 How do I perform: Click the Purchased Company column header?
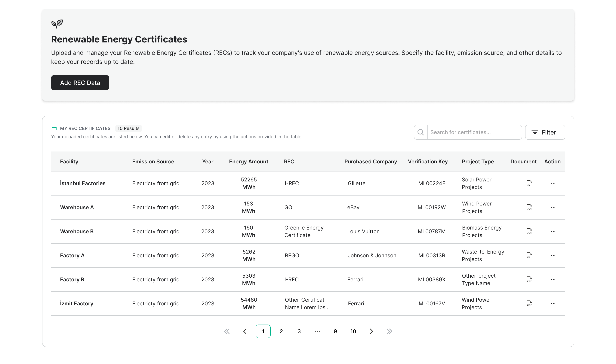coord(371,161)
